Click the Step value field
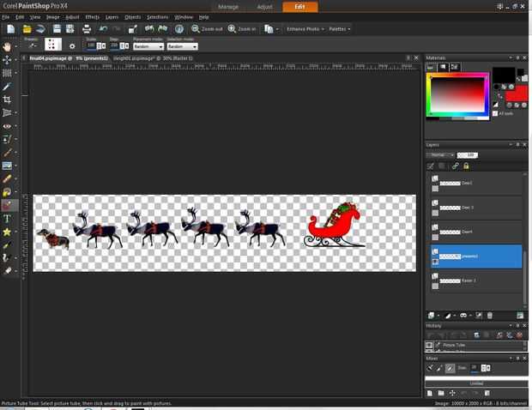The image size is (532, 410). (114, 45)
